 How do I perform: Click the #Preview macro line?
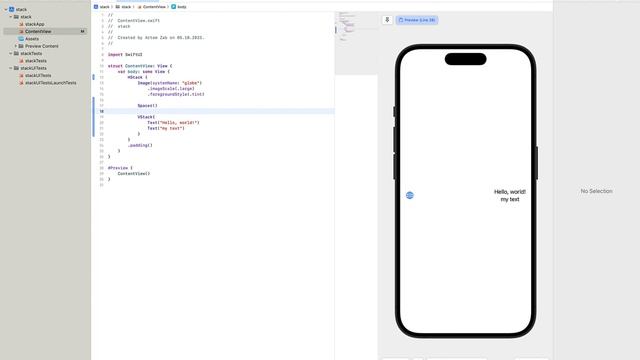point(120,168)
